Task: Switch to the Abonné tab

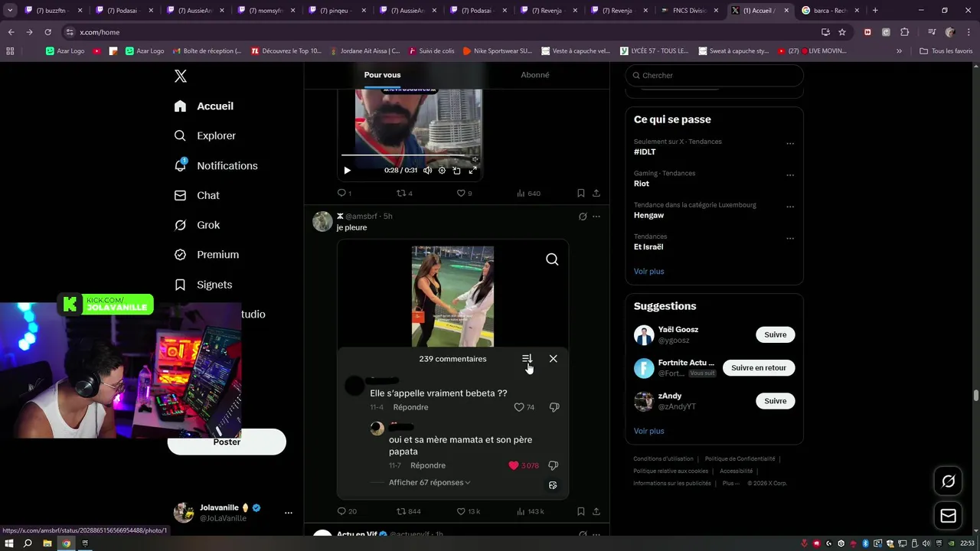Action: 535,75
